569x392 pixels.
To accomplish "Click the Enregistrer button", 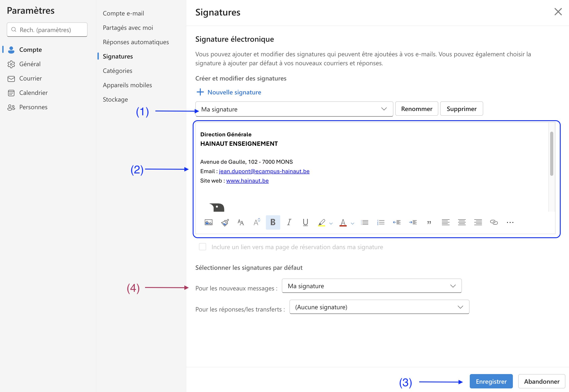I will [x=491, y=381].
